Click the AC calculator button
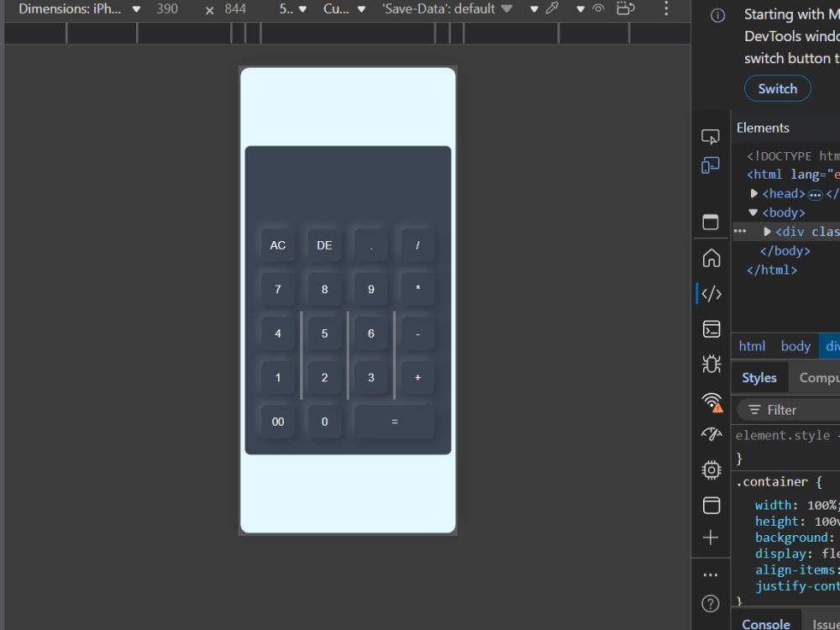Viewport: 840px width, 630px height. point(277,245)
